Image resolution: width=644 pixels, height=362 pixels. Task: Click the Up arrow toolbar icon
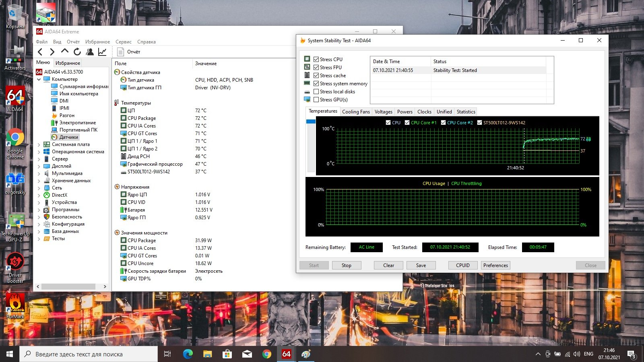click(x=65, y=51)
